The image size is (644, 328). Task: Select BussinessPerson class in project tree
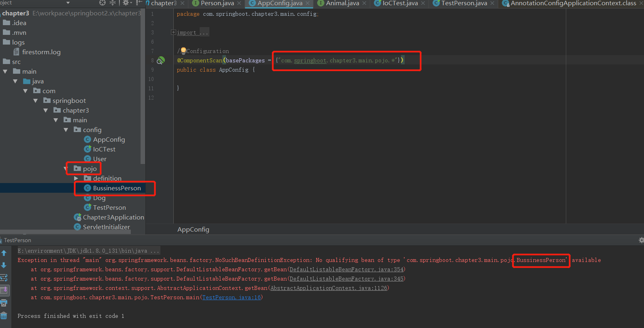(112, 188)
